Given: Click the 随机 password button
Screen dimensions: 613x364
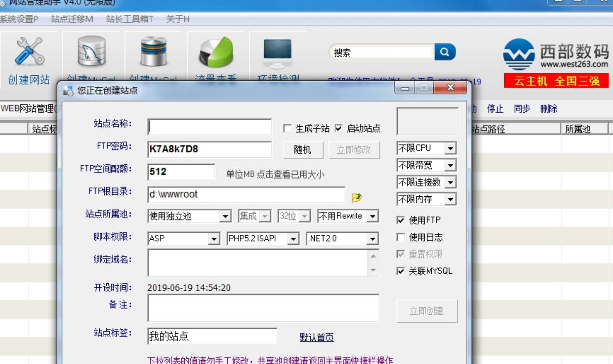Looking at the screenshot, I should (303, 150).
